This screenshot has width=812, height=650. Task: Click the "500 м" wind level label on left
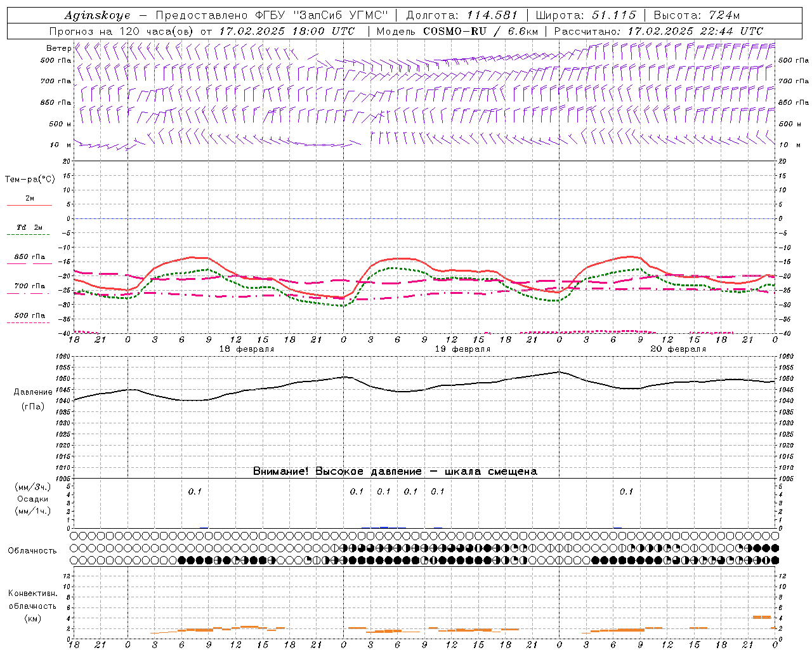[x=60, y=124]
